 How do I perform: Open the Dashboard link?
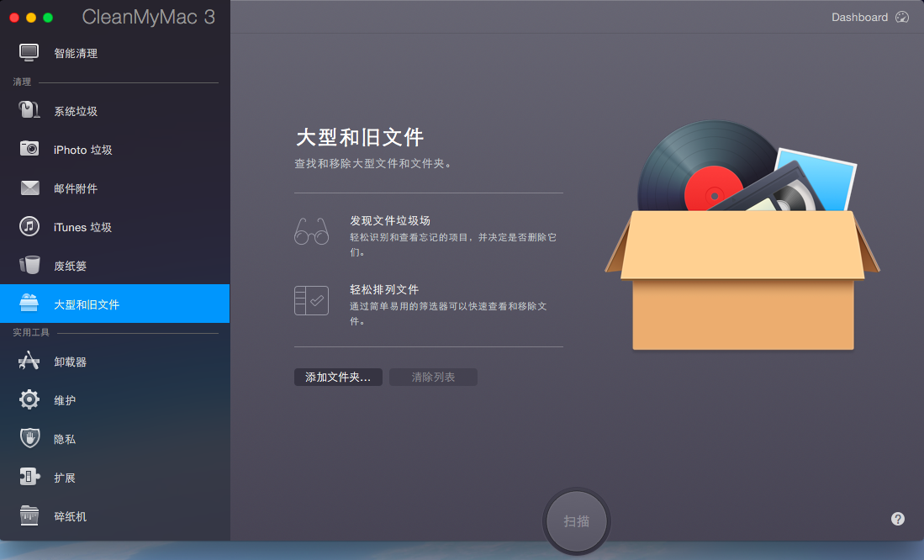click(859, 17)
